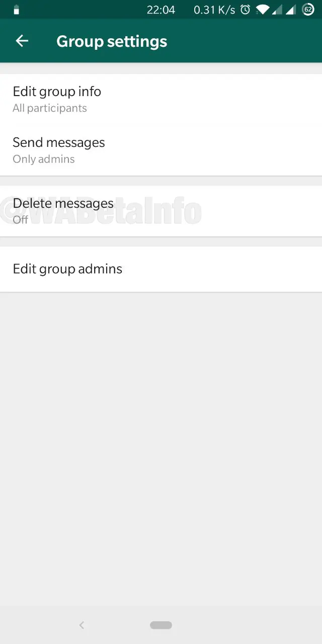The height and width of the screenshot is (644, 322).
Task: Tap the first cellular signal icon
Action: (277, 10)
